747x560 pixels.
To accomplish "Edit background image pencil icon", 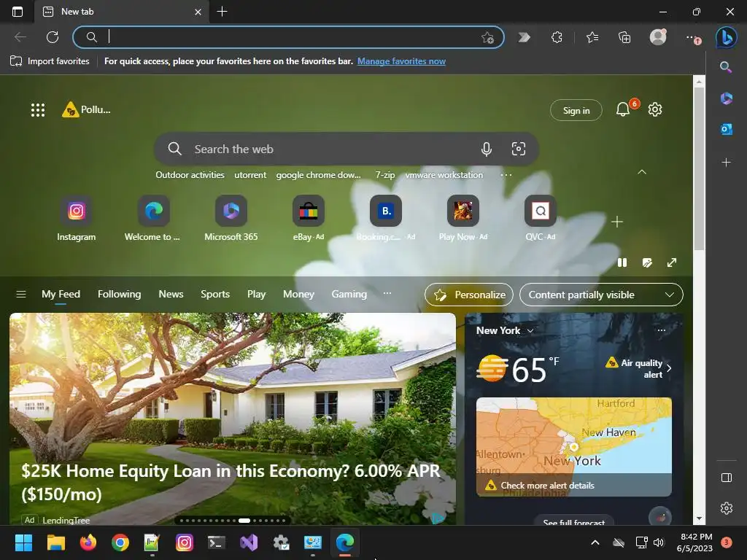I will tap(647, 262).
